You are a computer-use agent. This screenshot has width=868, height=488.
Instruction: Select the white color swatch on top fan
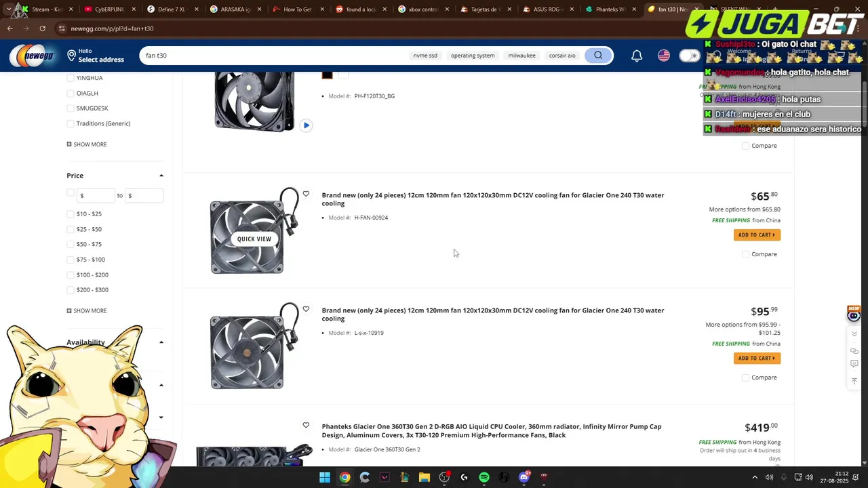[343, 74]
